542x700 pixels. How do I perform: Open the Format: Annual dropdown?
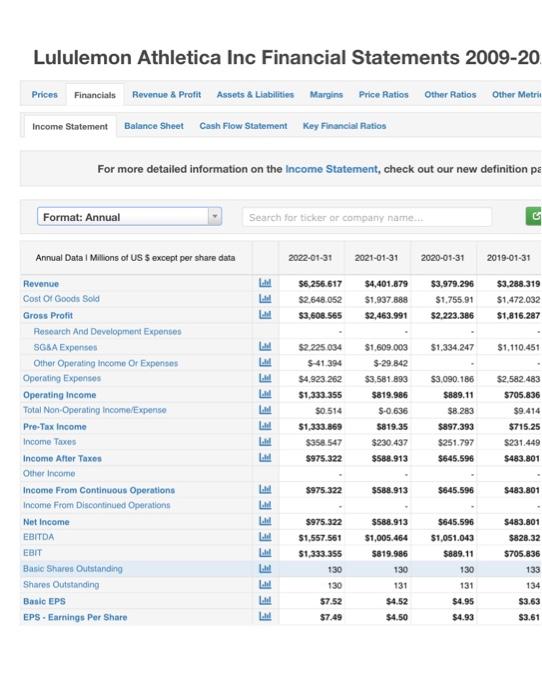click(x=129, y=217)
